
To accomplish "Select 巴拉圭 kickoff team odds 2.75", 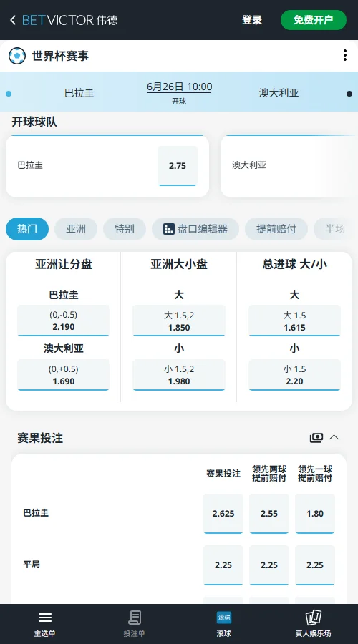I will [x=178, y=166].
